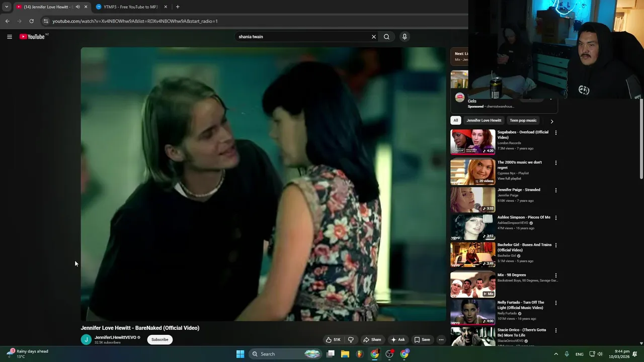Mute the Jennifer Love Hewitt tab audio
The height and width of the screenshot is (362, 644).
pos(77,7)
